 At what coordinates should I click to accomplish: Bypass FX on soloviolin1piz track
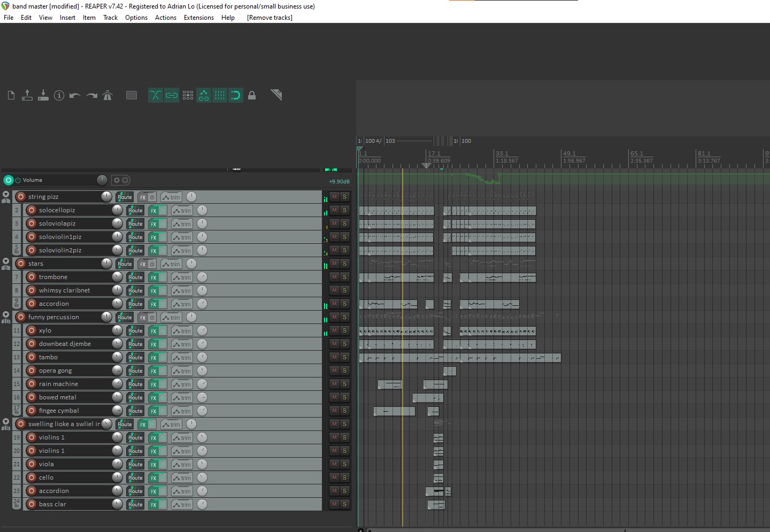[163, 237]
